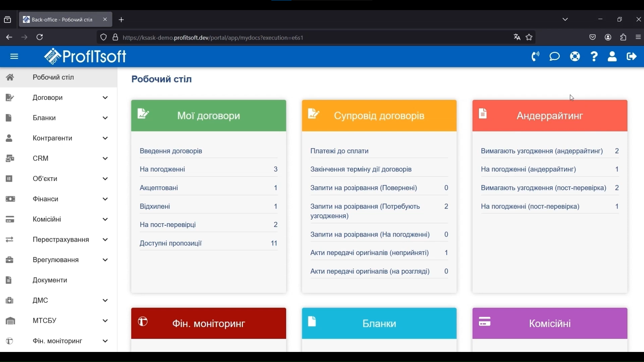Image resolution: width=644 pixels, height=362 pixels.
Task: Open the chat messages icon
Action: [555, 57]
